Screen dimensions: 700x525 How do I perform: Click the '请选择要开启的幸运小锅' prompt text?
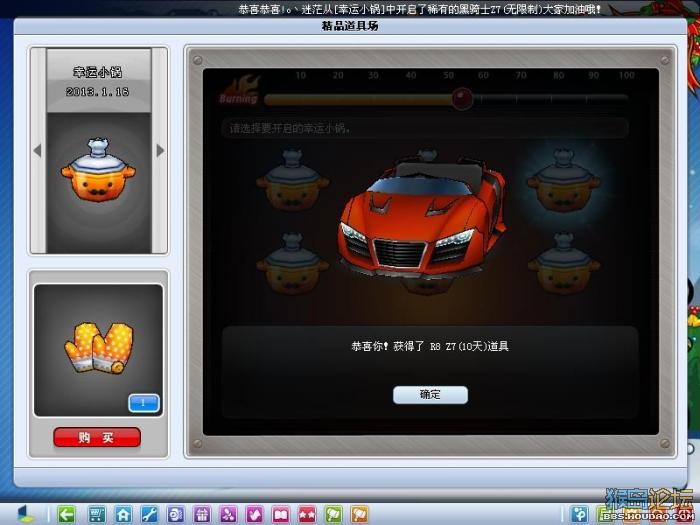[290, 129]
